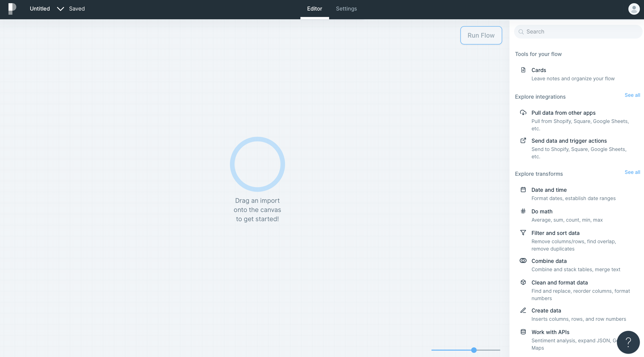Click the Combine data overlapping circles icon

(523, 261)
